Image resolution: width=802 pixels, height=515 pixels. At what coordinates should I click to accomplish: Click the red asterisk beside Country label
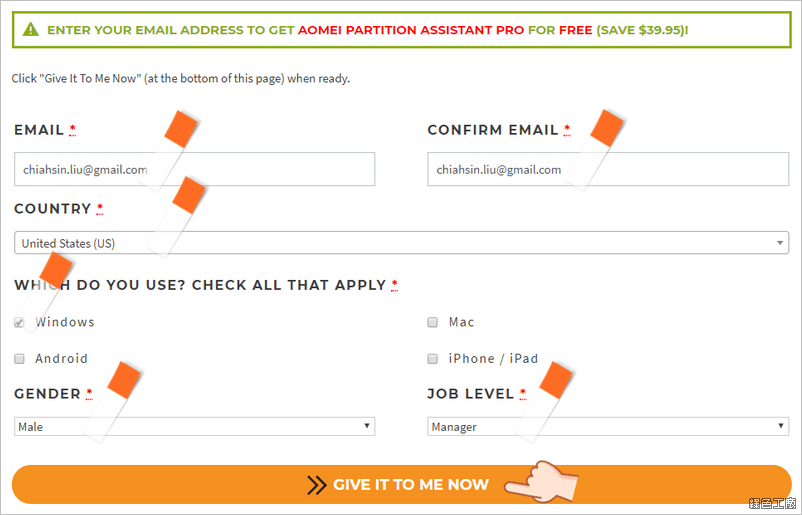100,209
